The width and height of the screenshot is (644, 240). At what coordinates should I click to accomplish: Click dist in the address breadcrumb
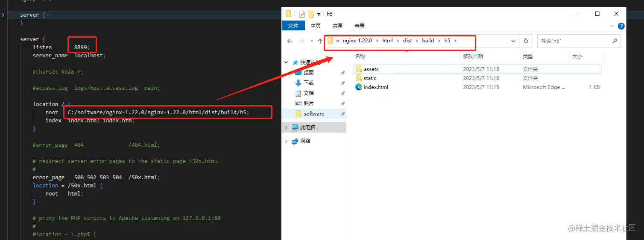tap(407, 41)
